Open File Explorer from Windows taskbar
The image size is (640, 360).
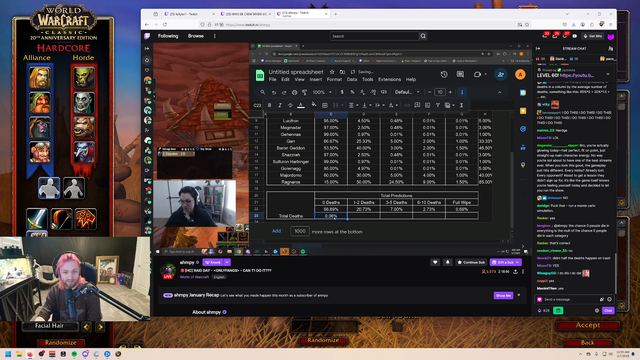[x=19, y=354]
